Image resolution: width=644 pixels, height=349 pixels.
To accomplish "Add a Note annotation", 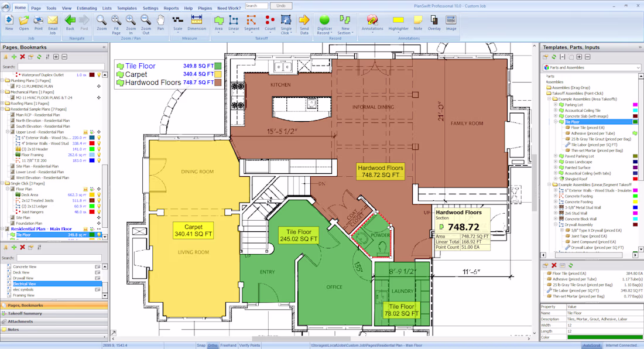I will pos(417,23).
